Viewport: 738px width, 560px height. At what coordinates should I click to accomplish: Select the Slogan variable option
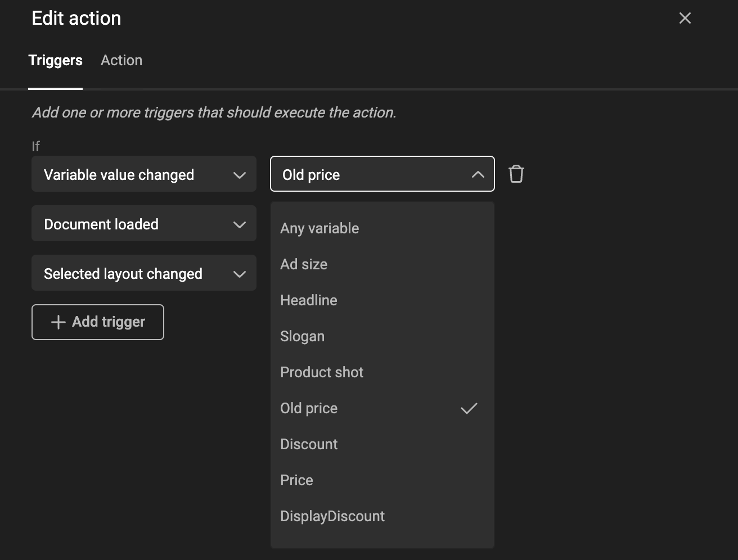pyautogui.click(x=382, y=336)
